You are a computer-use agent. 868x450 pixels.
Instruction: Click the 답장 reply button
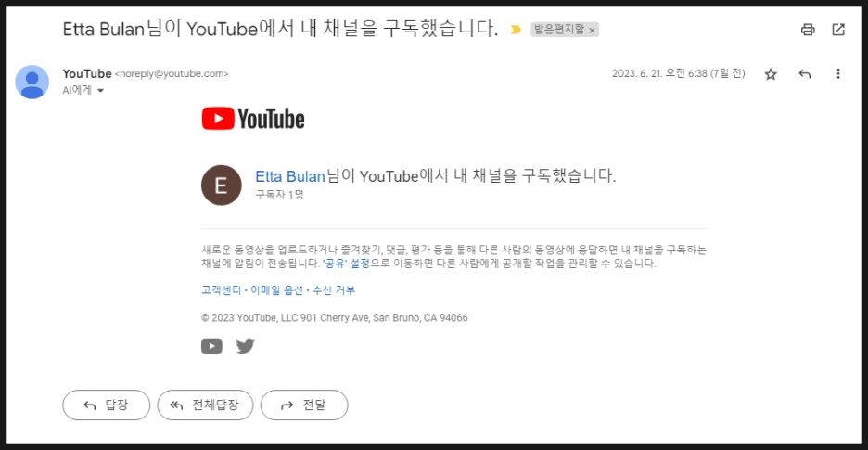[x=107, y=405]
